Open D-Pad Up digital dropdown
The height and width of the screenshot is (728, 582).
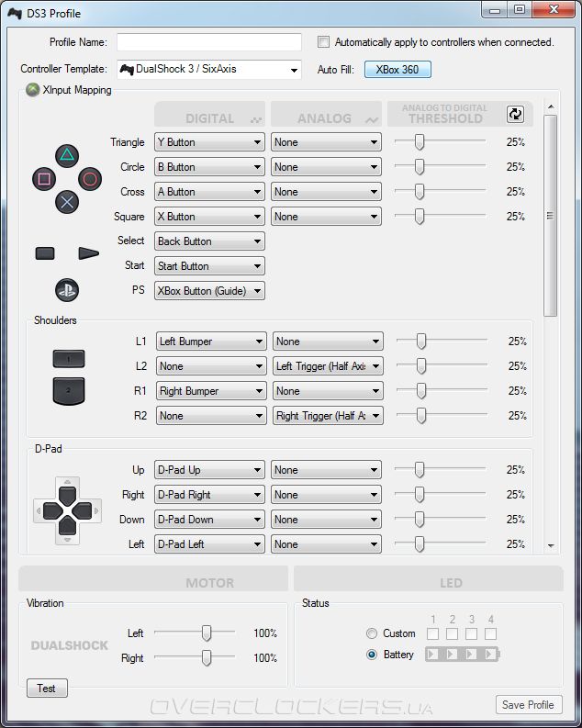pyautogui.click(x=210, y=470)
